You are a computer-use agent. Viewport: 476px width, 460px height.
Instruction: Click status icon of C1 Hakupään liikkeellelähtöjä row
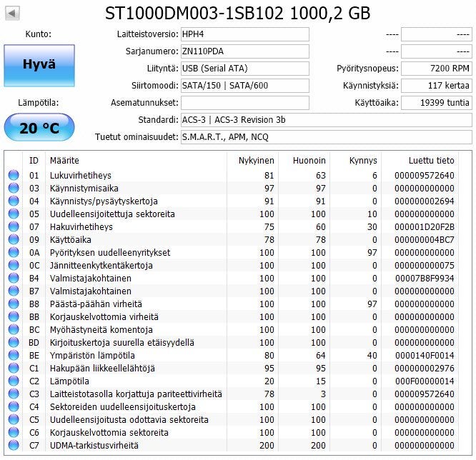click(14, 368)
